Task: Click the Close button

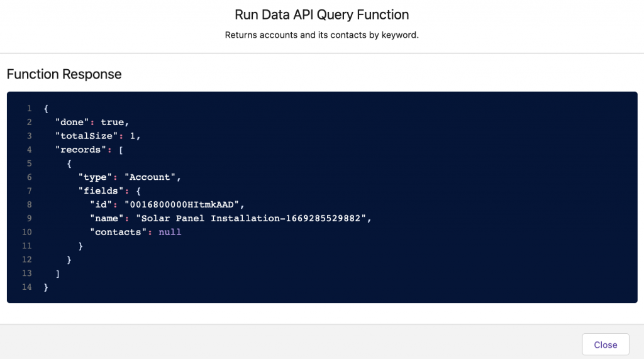Action: click(x=605, y=345)
